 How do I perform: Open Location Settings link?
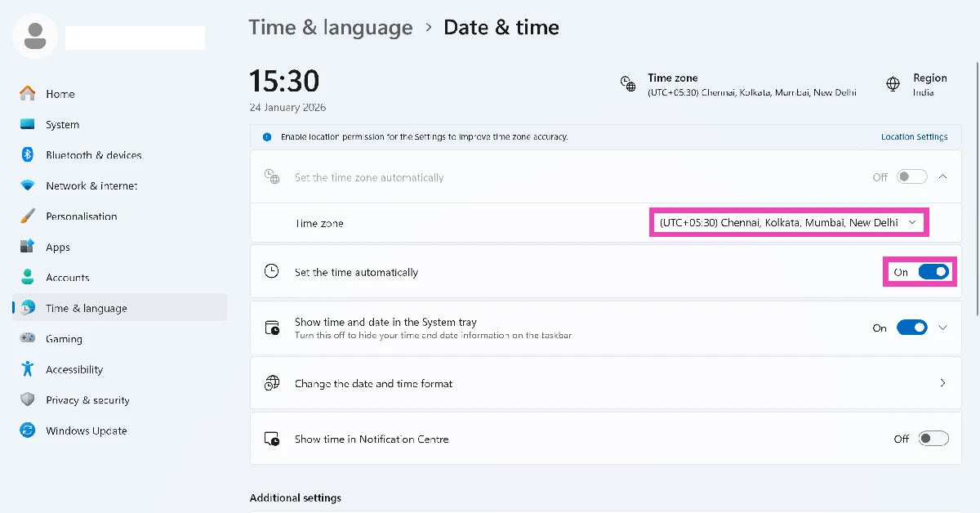pos(914,136)
